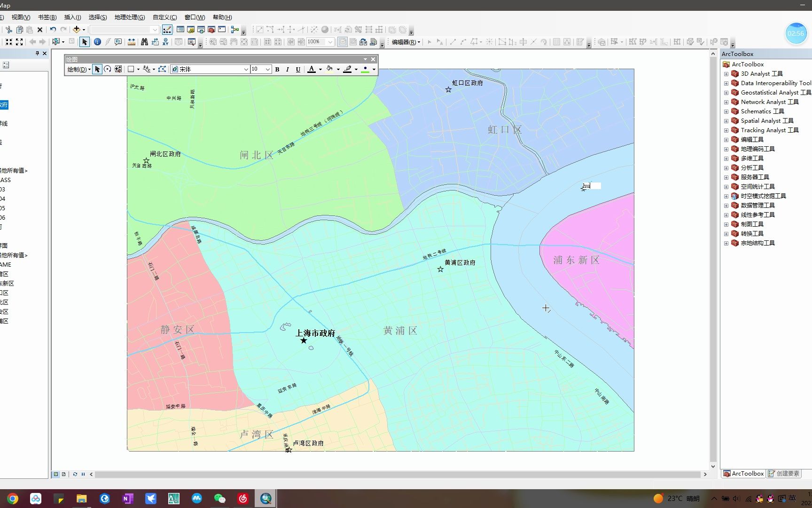Open the font size 10 dropdown
Viewport: 812px width, 508px height.
point(268,69)
